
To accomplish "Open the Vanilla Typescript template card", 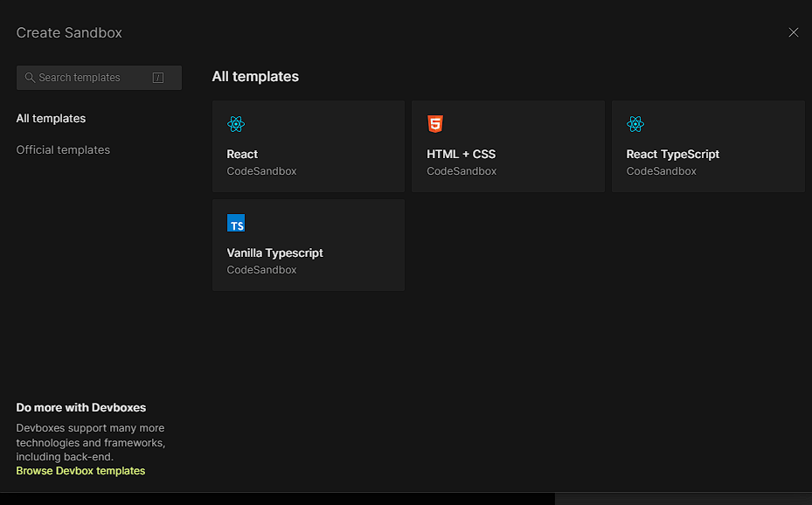I will [308, 245].
